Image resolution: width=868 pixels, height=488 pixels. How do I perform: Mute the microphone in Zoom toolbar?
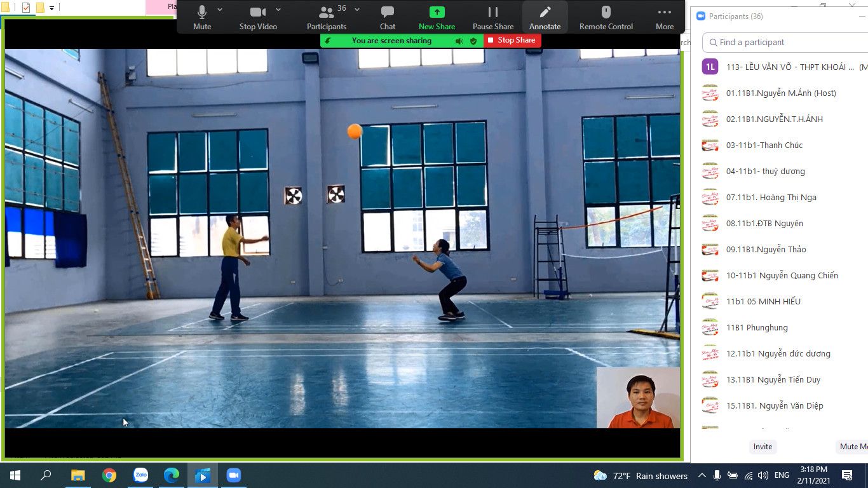(x=202, y=17)
